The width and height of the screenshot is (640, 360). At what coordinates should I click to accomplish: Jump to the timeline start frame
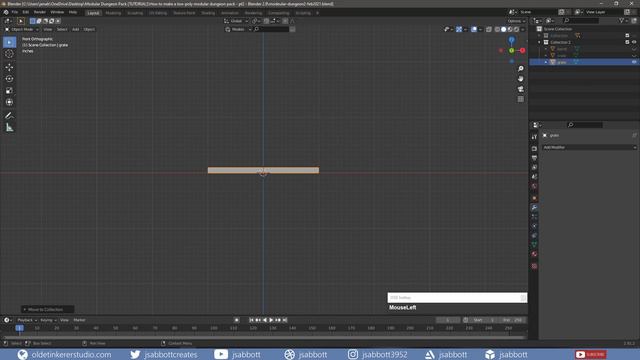point(251,320)
